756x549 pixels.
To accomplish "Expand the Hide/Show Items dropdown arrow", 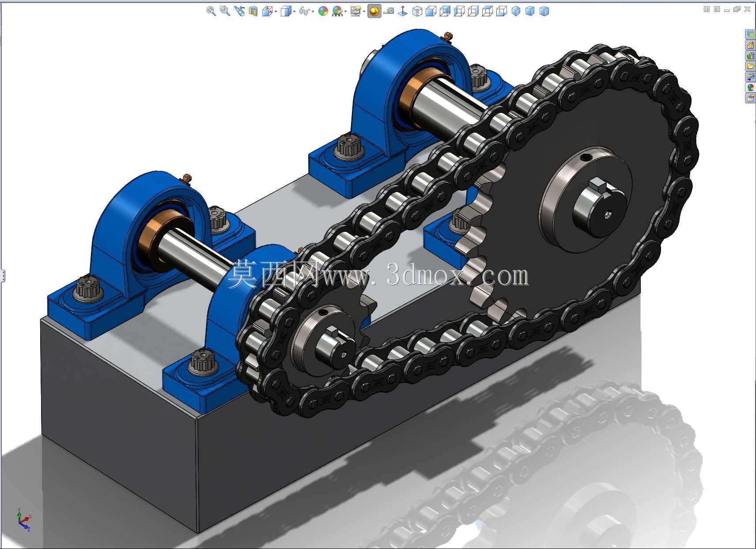I will click(313, 11).
